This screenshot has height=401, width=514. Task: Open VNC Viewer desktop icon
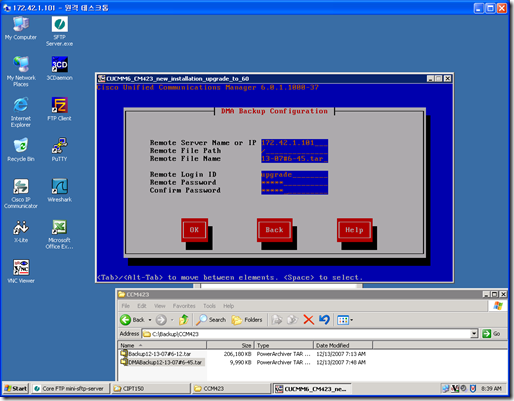[21, 271]
